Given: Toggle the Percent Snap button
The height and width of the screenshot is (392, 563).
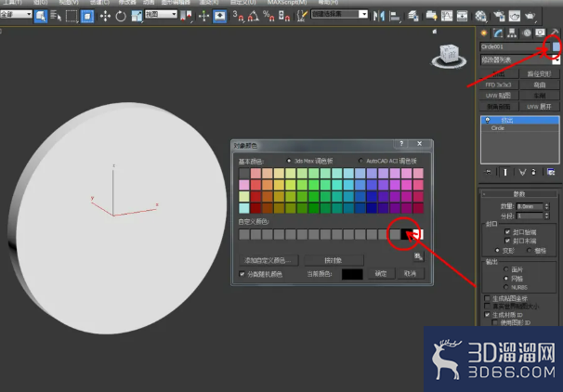Looking at the screenshot, I should click(x=268, y=16).
